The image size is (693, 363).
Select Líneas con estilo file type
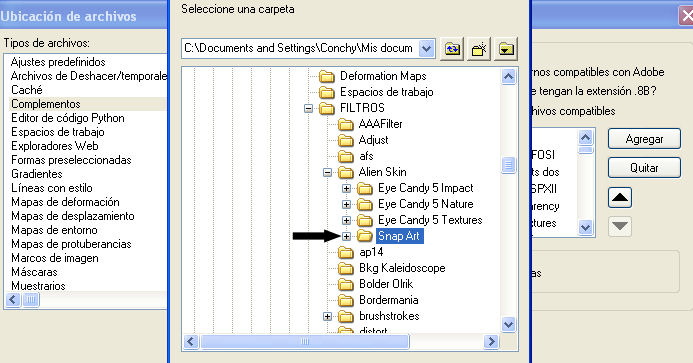(52, 188)
